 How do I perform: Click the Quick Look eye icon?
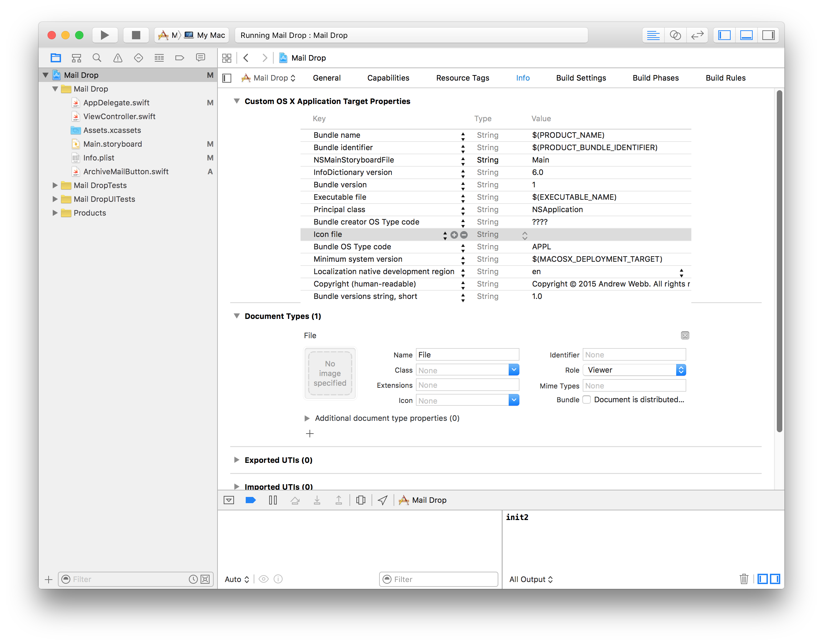click(x=264, y=579)
